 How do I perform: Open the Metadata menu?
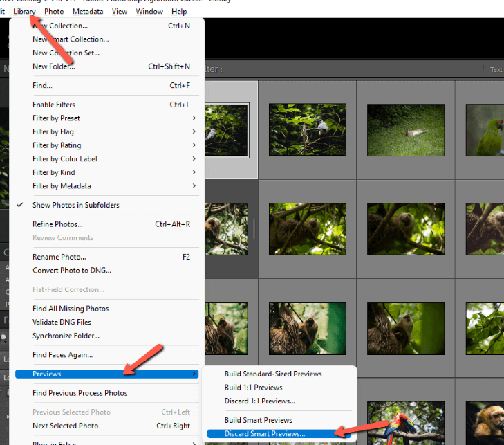click(88, 12)
